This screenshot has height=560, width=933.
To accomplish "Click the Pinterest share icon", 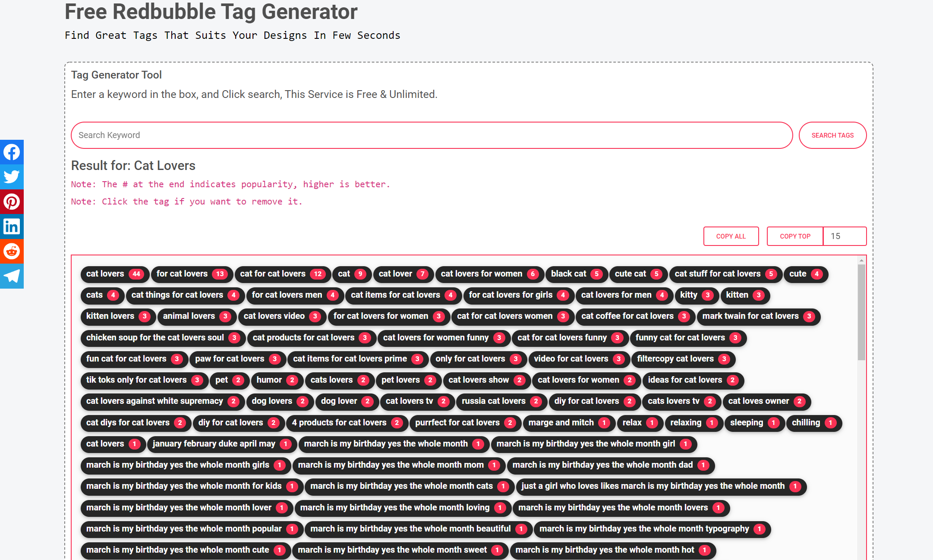I will tap(12, 201).
